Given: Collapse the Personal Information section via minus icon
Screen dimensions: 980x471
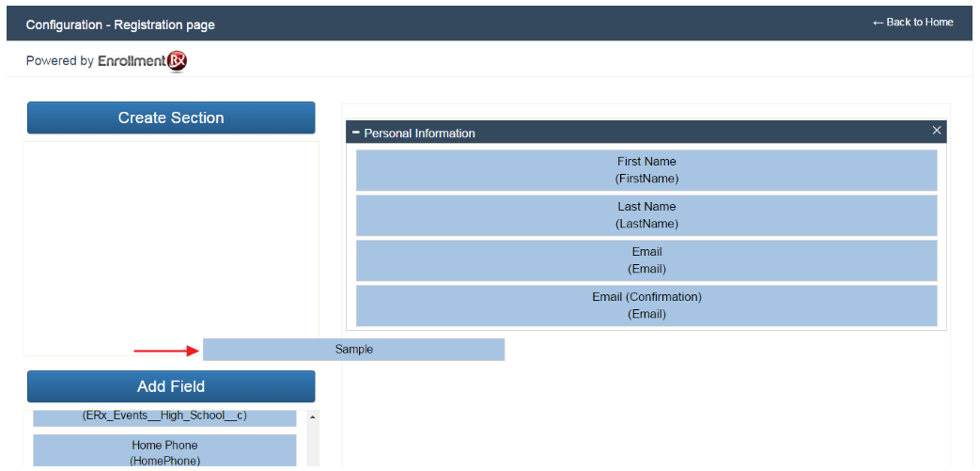Looking at the screenshot, I should pyautogui.click(x=356, y=133).
